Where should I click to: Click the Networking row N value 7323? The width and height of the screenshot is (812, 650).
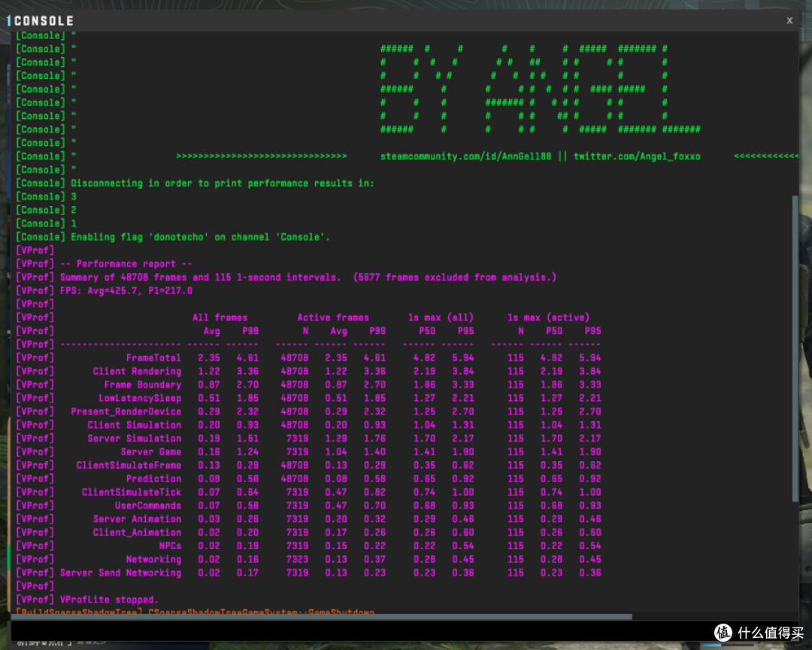[297, 559]
